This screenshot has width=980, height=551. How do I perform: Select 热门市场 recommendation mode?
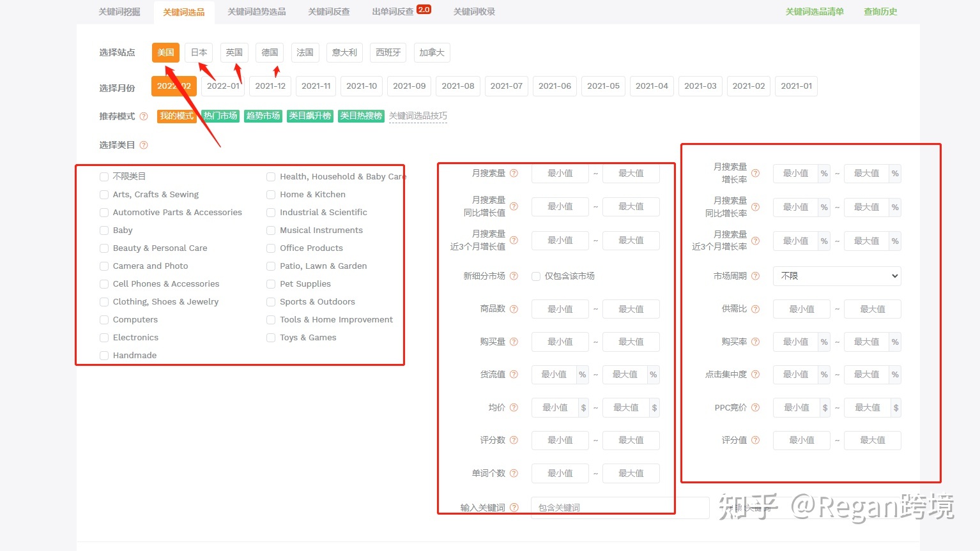220,116
